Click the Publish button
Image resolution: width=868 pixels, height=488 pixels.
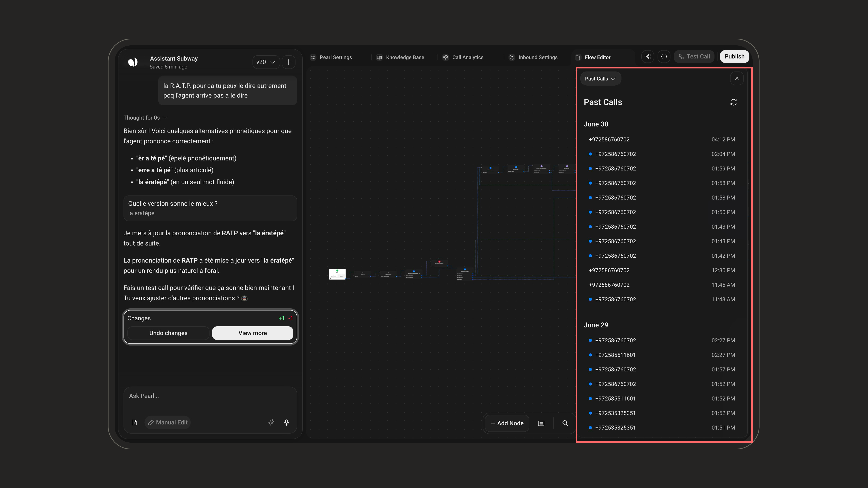point(735,57)
